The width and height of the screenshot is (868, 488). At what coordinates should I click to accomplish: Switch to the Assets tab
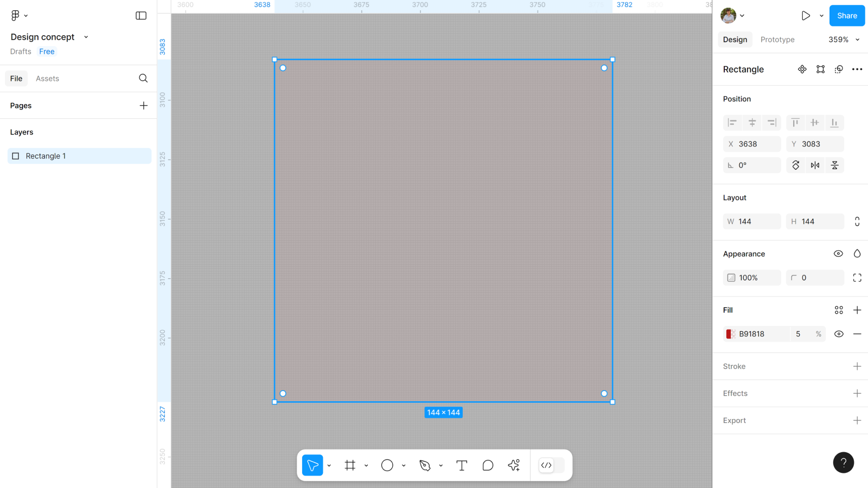tap(47, 79)
